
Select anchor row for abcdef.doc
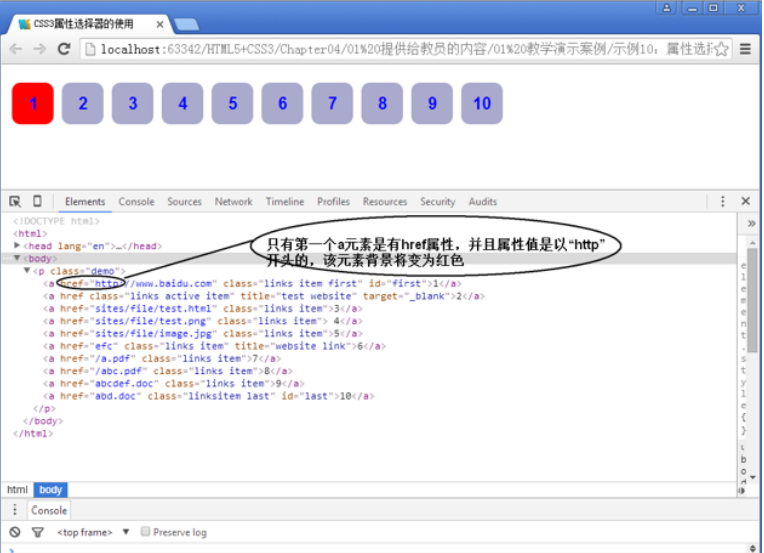pos(173,383)
